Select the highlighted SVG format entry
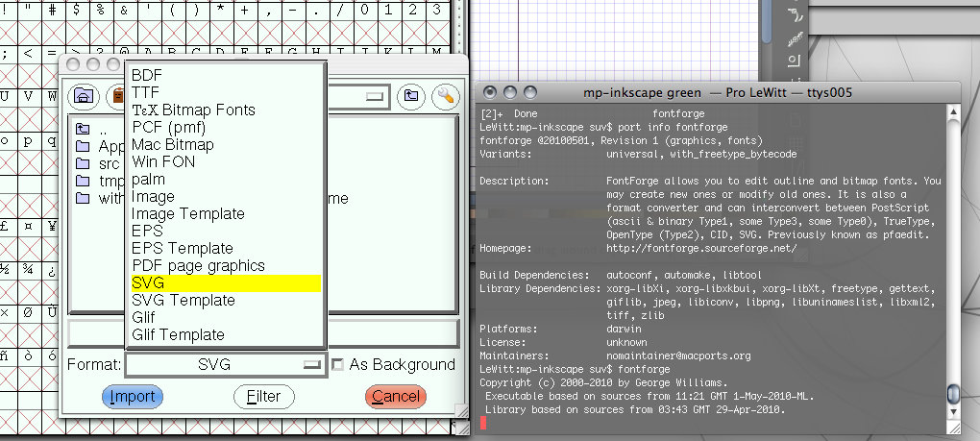 click(x=225, y=283)
